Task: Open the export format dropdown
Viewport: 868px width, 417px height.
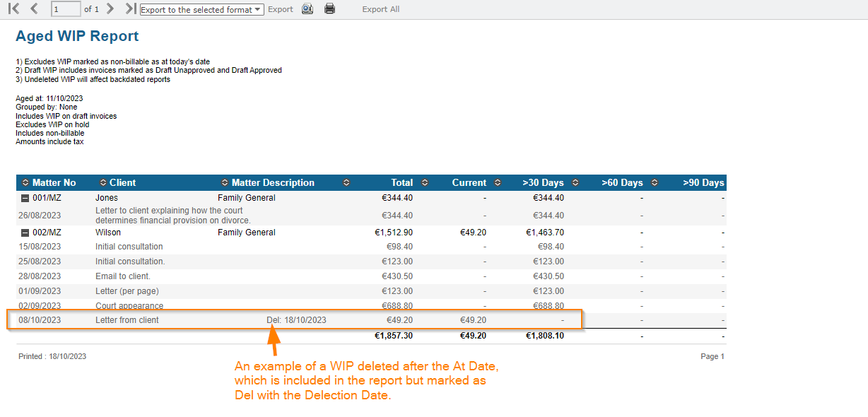Action: click(202, 10)
